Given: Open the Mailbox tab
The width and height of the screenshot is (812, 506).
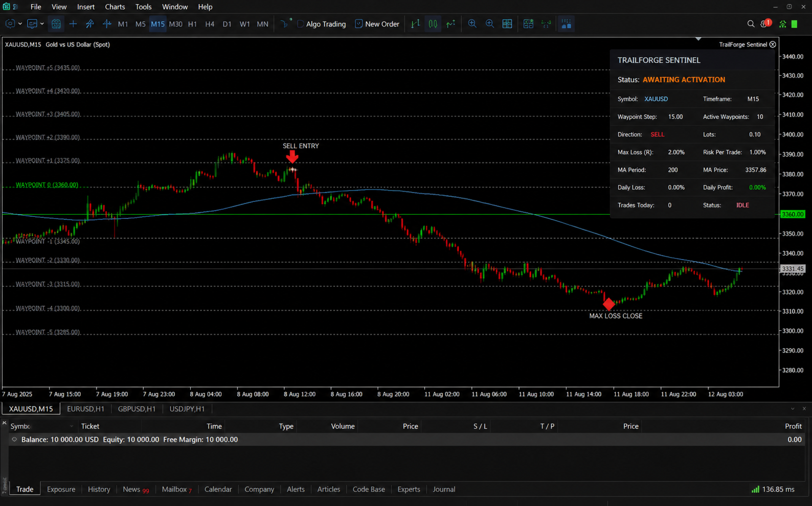Looking at the screenshot, I should pyautogui.click(x=176, y=489).
